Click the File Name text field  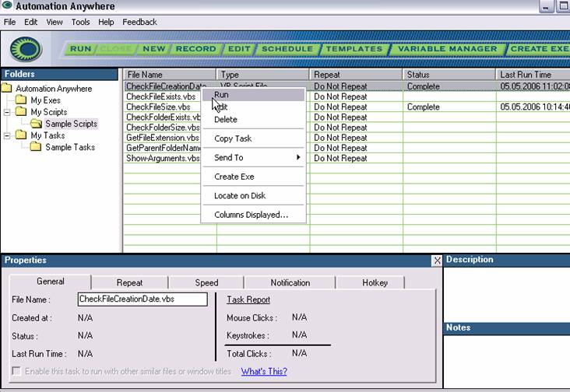pyautogui.click(x=142, y=299)
